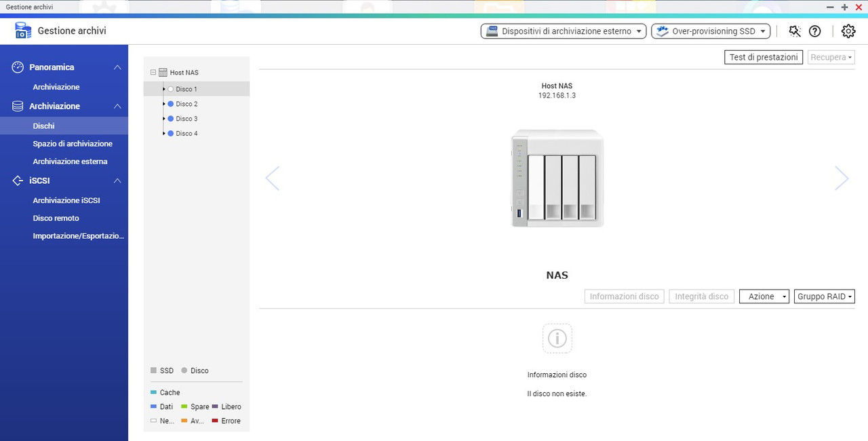Open the Gruppo RAID dropdown

coord(825,296)
